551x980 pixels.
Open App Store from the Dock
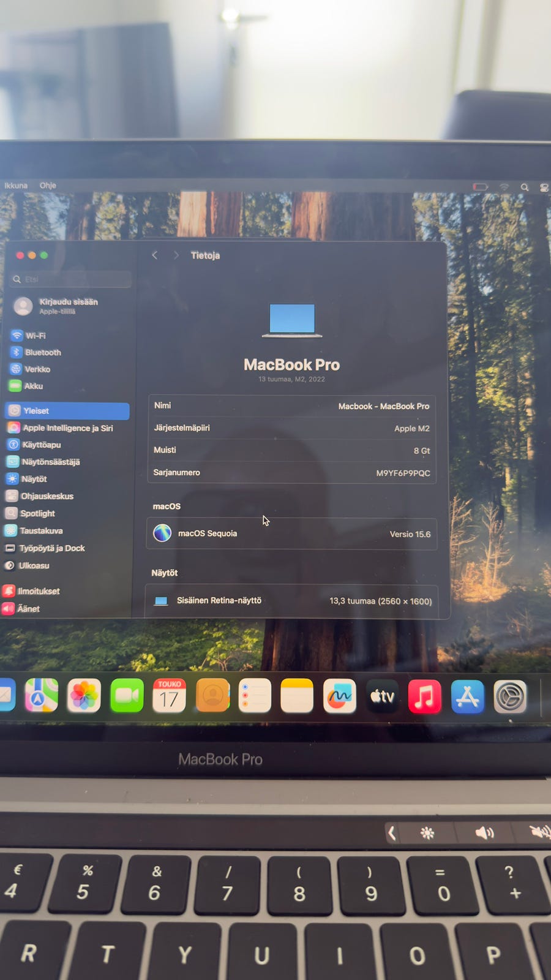(468, 697)
